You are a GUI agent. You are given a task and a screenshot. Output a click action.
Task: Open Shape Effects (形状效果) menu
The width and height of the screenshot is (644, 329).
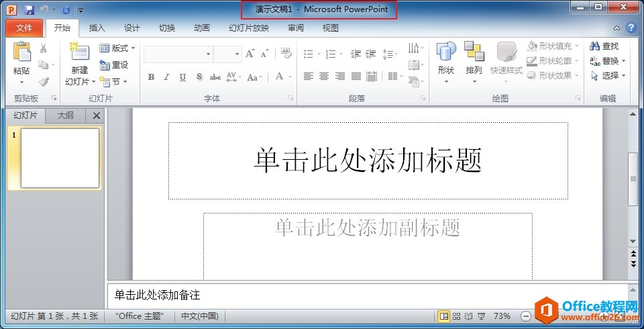(553, 76)
